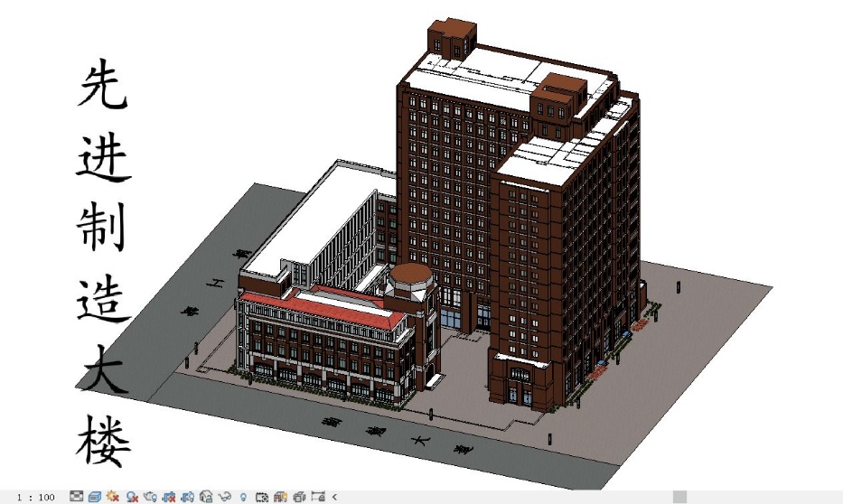Open the Show Rendering Dialog teapot icon

click(150, 497)
